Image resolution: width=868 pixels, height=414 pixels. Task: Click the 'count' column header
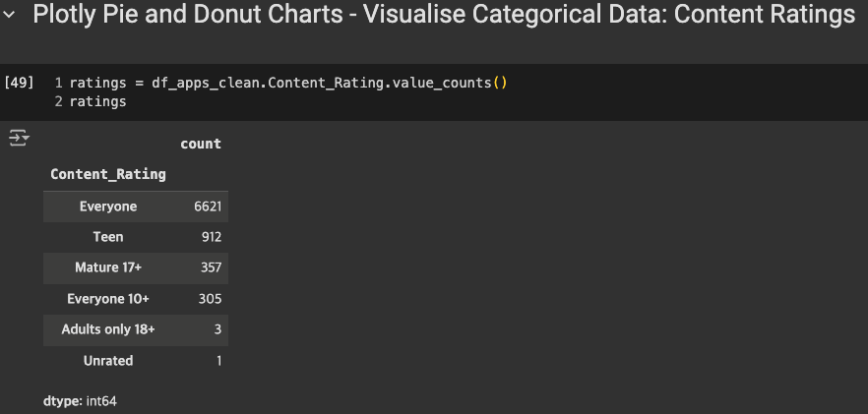tap(201, 144)
